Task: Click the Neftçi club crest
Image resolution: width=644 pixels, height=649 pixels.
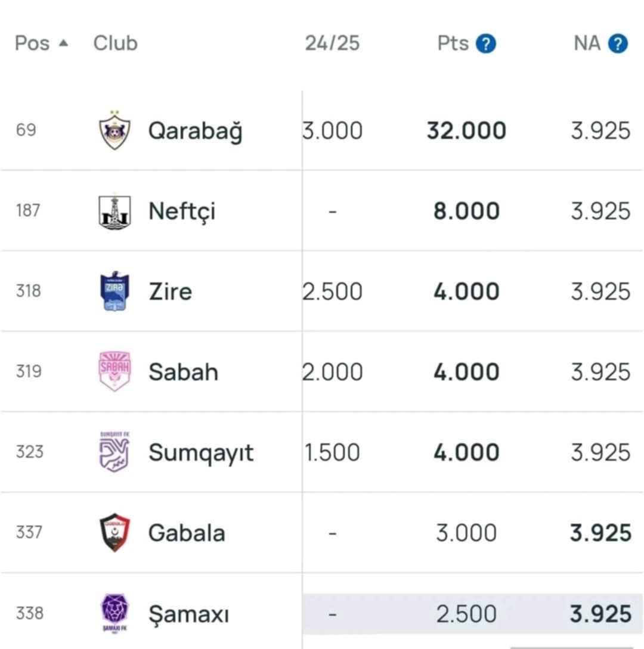Action: [x=114, y=212]
